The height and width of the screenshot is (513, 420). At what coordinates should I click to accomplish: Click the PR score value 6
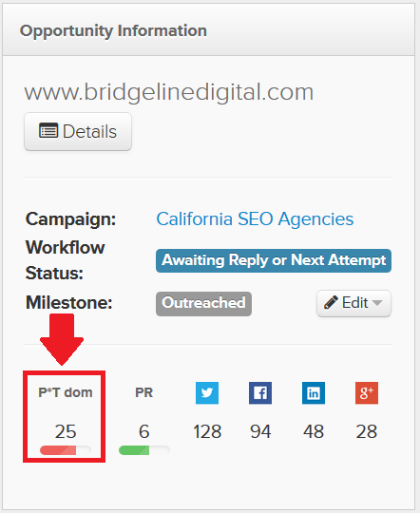(x=144, y=431)
